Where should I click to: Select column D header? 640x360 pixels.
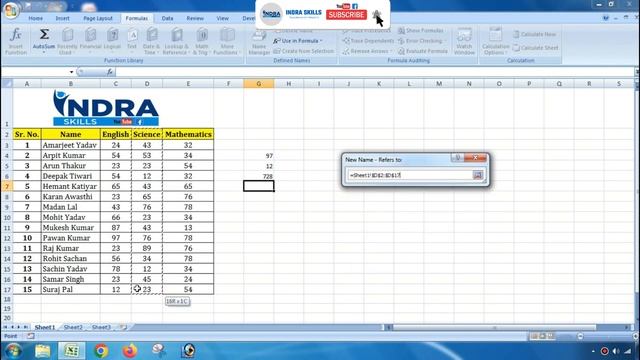(147, 84)
